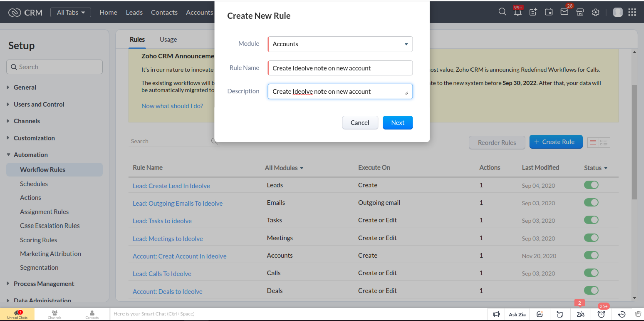
Task: Click the announcement megaphone icon
Action: point(496,314)
